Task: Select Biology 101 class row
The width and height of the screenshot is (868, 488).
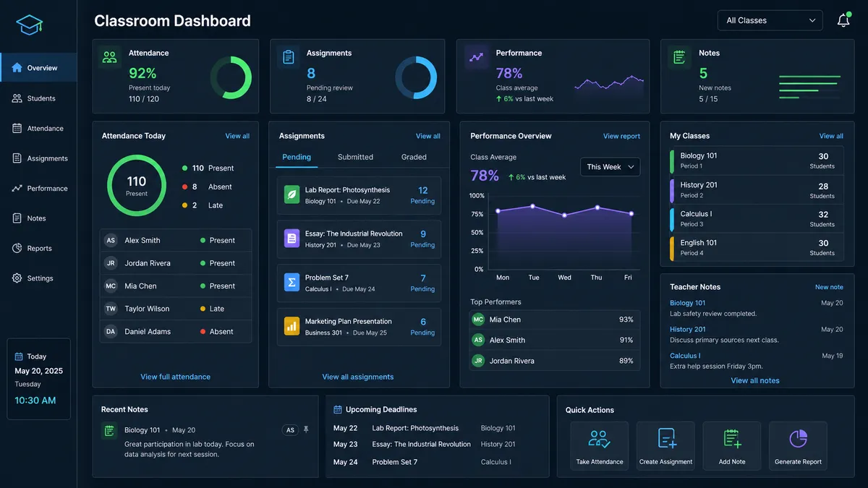Action: (757, 160)
